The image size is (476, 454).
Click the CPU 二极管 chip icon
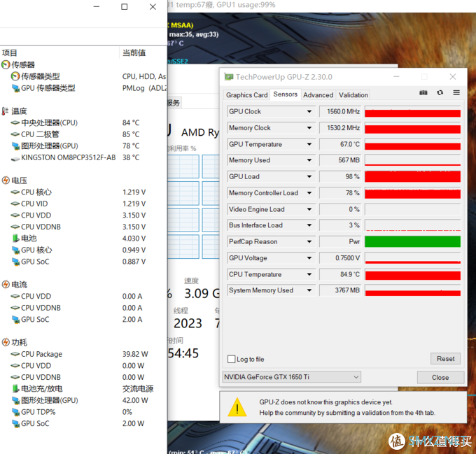pos(15,134)
